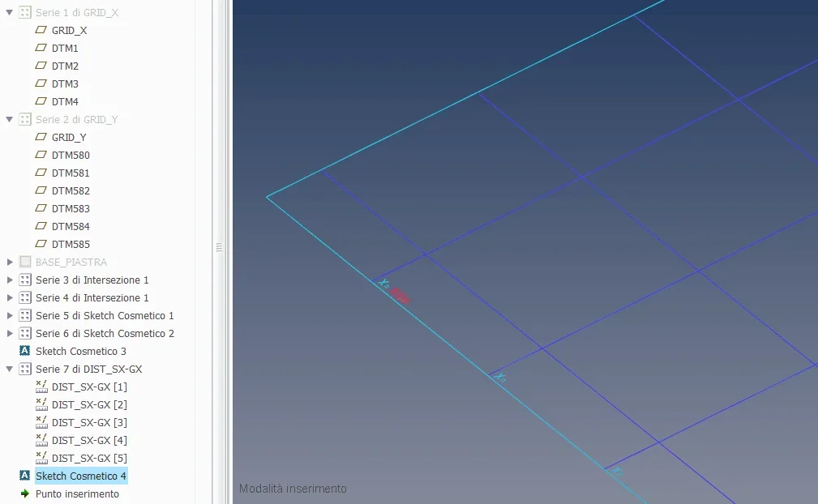The height and width of the screenshot is (504, 818).
Task: Click the red dimension label in viewport
Action: [x=400, y=296]
